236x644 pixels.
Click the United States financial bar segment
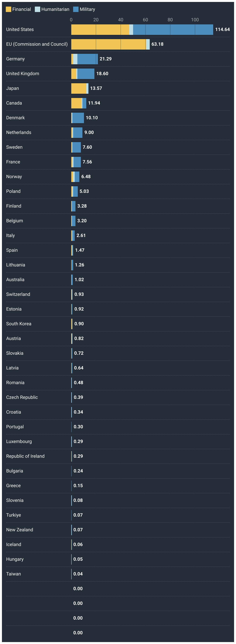click(100, 29)
